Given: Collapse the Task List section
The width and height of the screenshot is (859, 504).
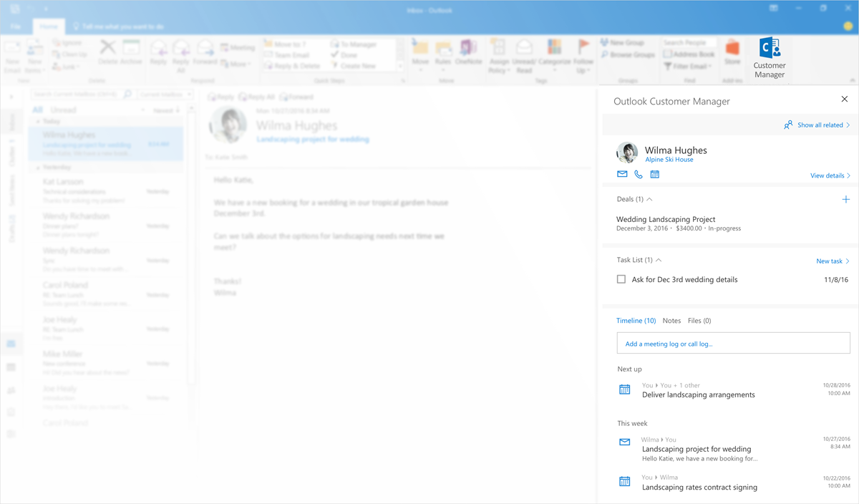Looking at the screenshot, I should [658, 260].
